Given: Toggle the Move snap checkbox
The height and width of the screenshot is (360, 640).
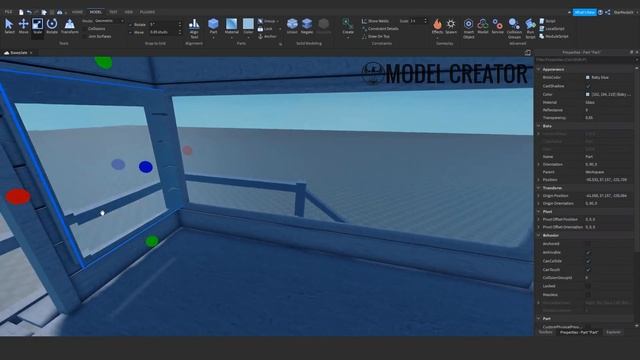Looking at the screenshot, I should (131, 32).
